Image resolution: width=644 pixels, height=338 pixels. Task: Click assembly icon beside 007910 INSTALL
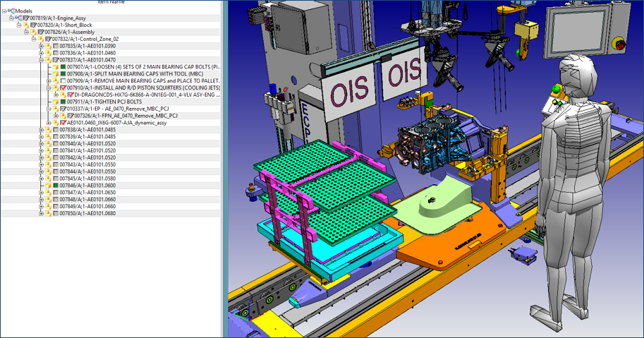coord(56,88)
